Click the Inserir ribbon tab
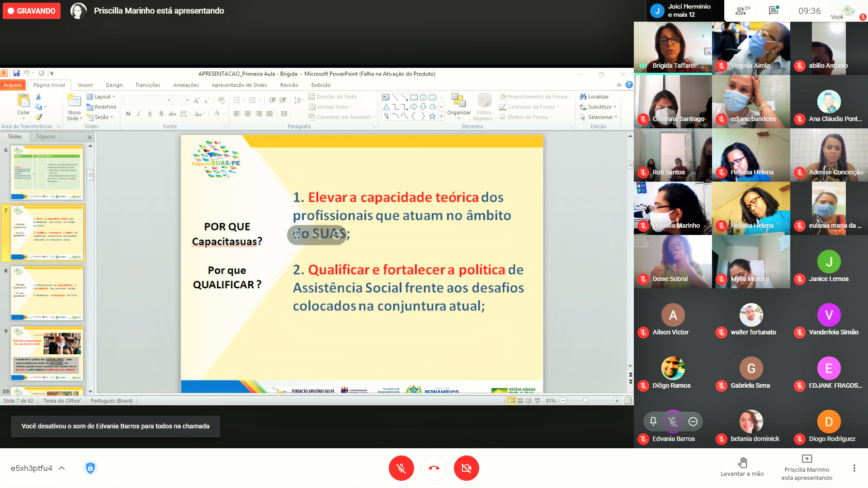This screenshot has width=868, height=488. pyautogui.click(x=85, y=85)
